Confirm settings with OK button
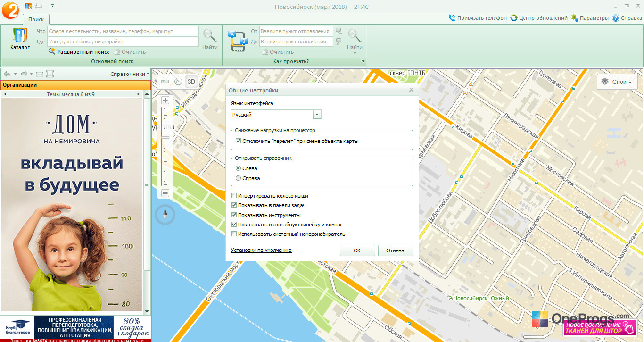This screenshot has width=644, height=342. coord(357,250)
